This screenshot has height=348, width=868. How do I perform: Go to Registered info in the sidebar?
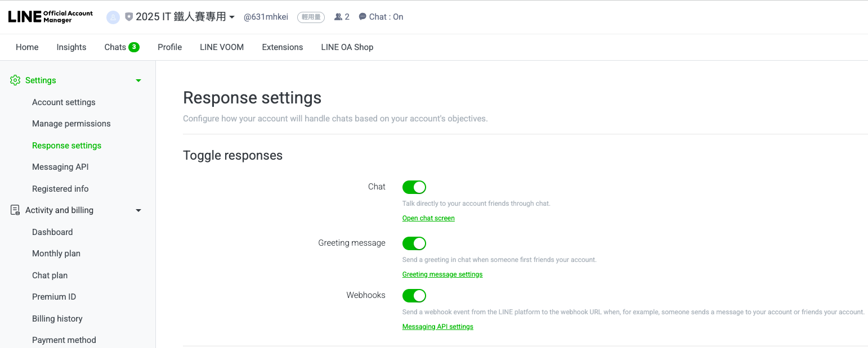[60, 189]
